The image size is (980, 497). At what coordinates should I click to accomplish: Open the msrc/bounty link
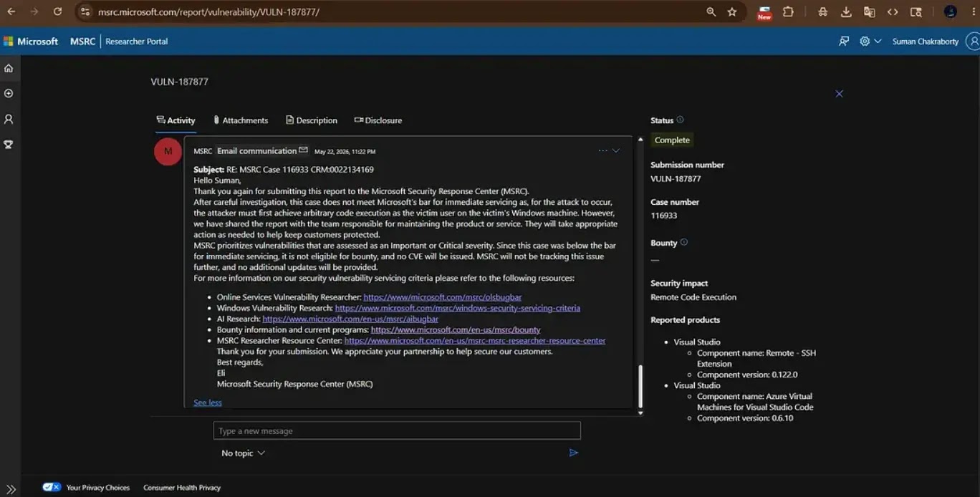pos(456,329)
